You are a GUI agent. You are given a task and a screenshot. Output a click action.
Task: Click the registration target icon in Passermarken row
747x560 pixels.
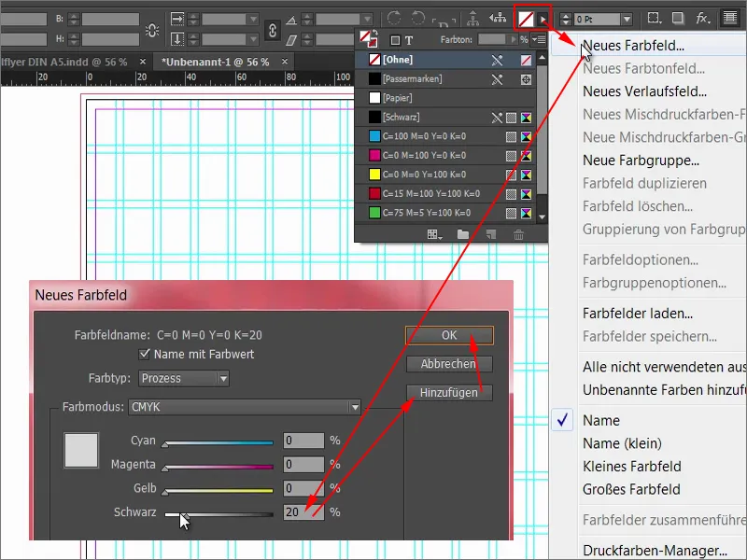(x=526, y=79)
